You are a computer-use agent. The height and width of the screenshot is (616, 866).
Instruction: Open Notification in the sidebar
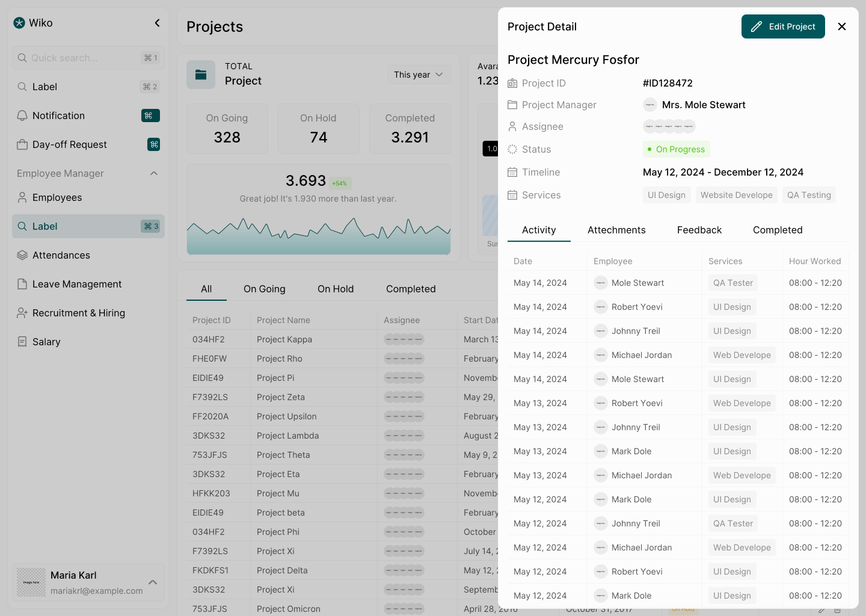tap(88, 115)
